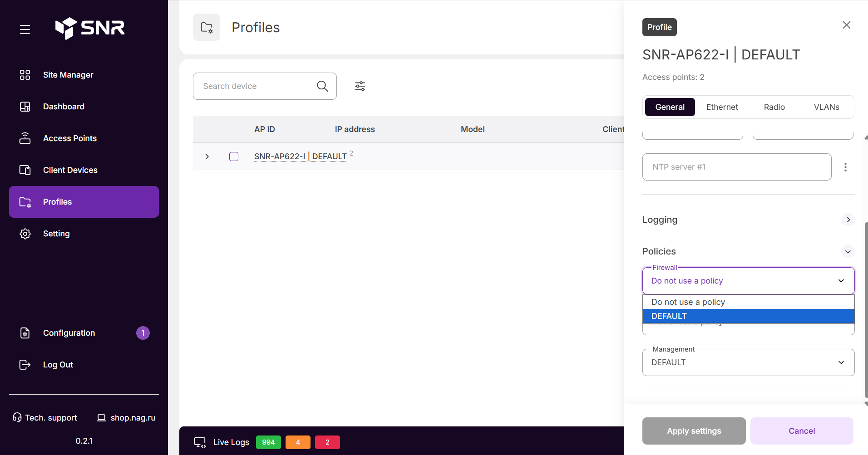Click the Setting gear icon
The image size is (868, 455).
click(25, 234)
